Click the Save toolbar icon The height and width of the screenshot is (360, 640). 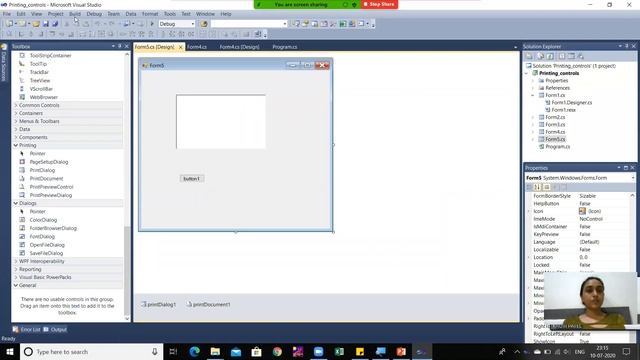(x=45, y=24)
